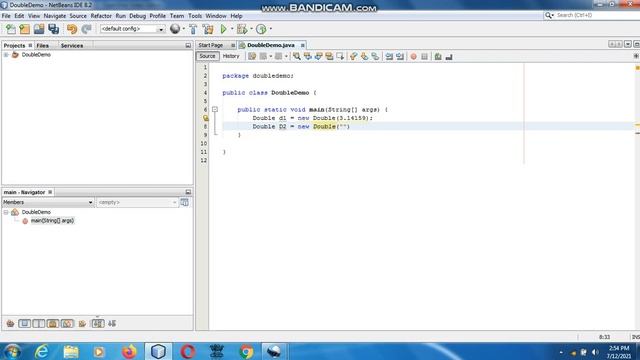Minimize the Projects panel
The height and width of the screenshot is (360, 640).
(188, 46)
